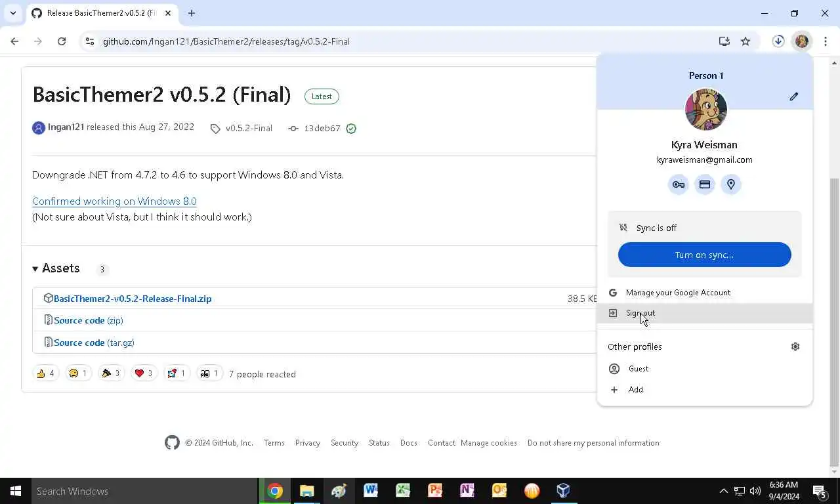This screenshot has height=504, width=840.
Task: Open the Terms footer link
Action: [x=274, y=443]
